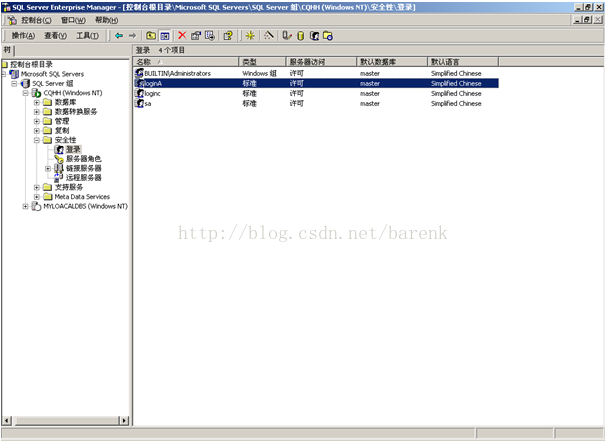This screenshot has width=607, height=445.
Task: Expand the 数据转换服务 folder node
Action: click(x=36, y=112)
